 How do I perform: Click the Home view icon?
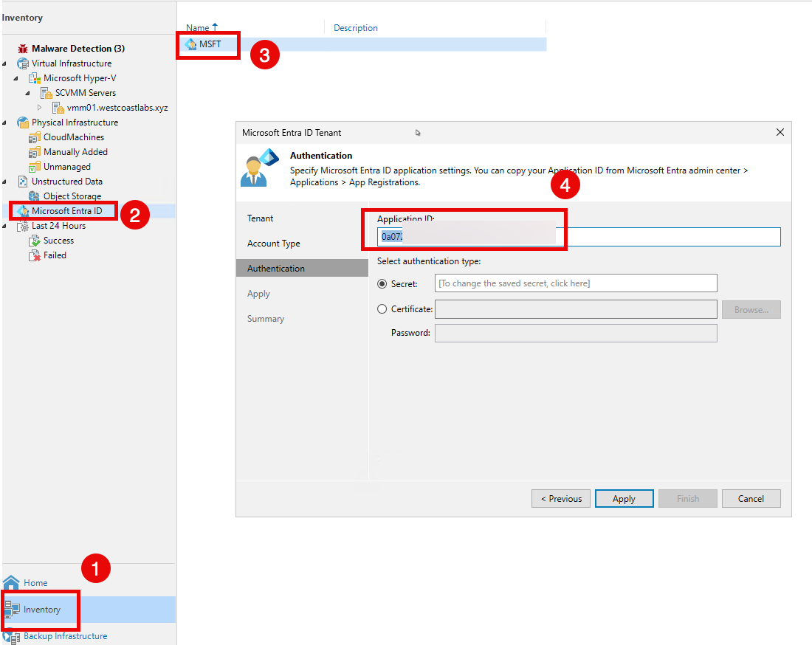[x=11, y=583]
